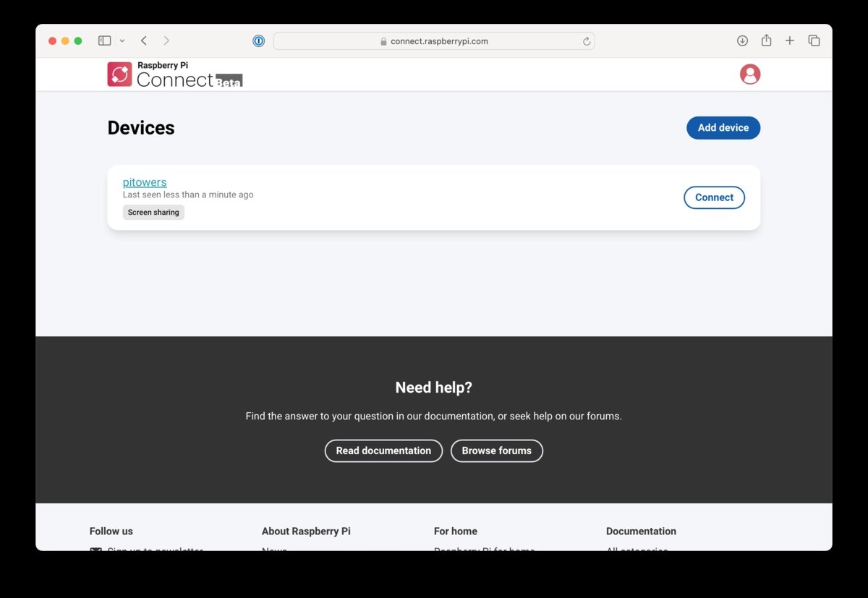Open the sidebar options chevron dropdown
868x598 pixels.
coord(122,41)
